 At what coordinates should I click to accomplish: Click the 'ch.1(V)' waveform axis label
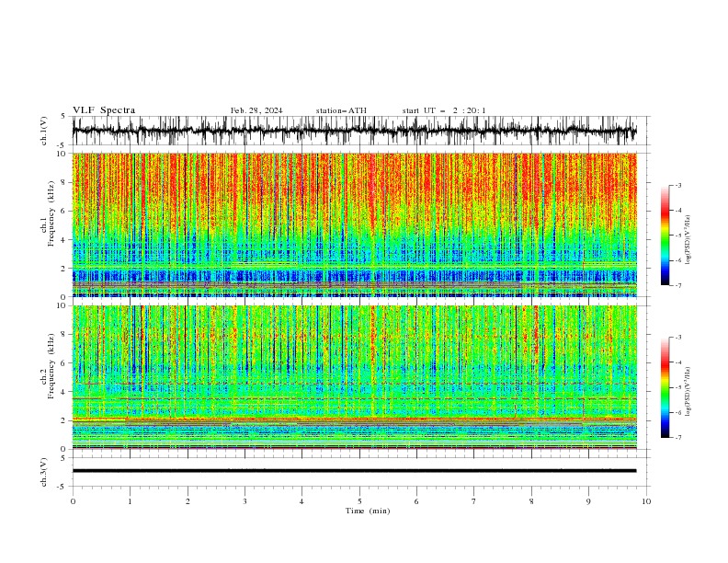tap(44, 131)
